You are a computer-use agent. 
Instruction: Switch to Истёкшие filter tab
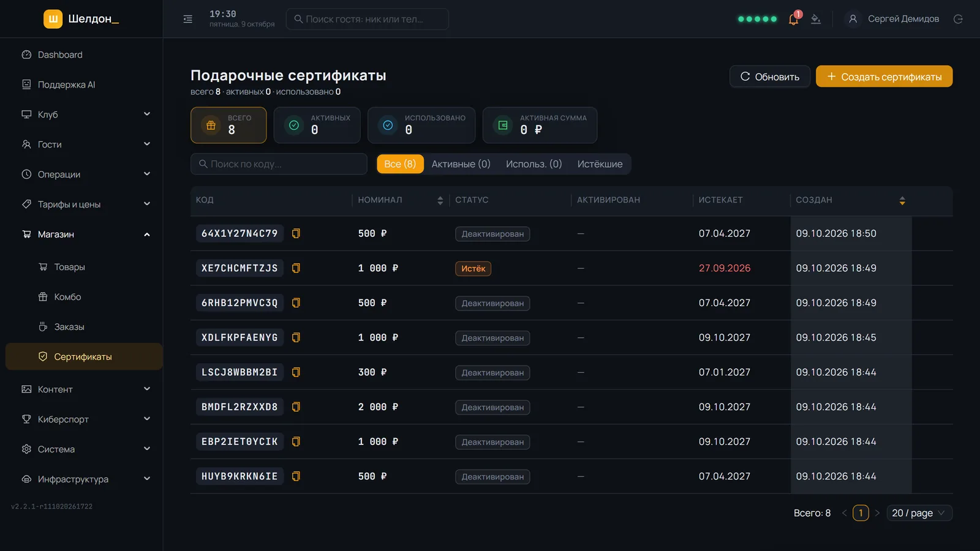600,164
